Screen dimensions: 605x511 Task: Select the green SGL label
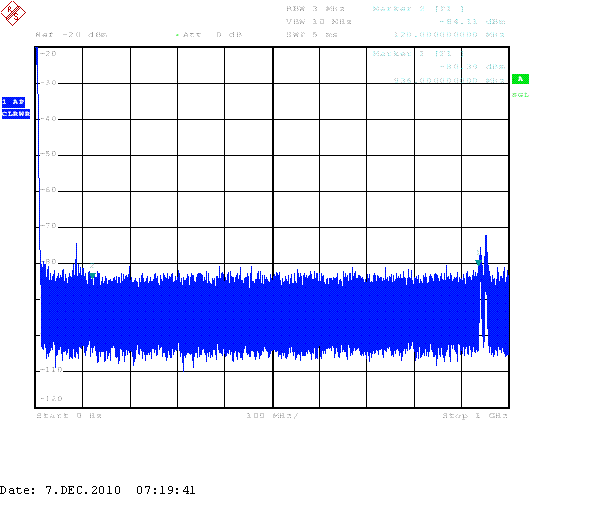(521, 95)
